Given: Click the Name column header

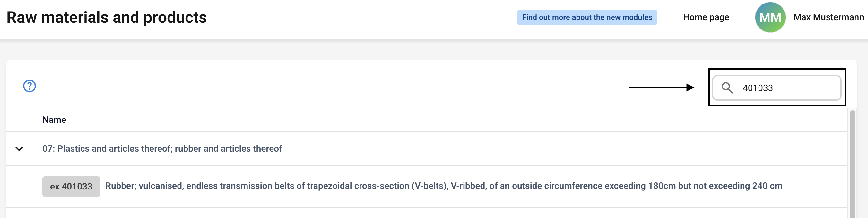Looking at the screenshot, I should pyautogui.click(x=54, y=120).
